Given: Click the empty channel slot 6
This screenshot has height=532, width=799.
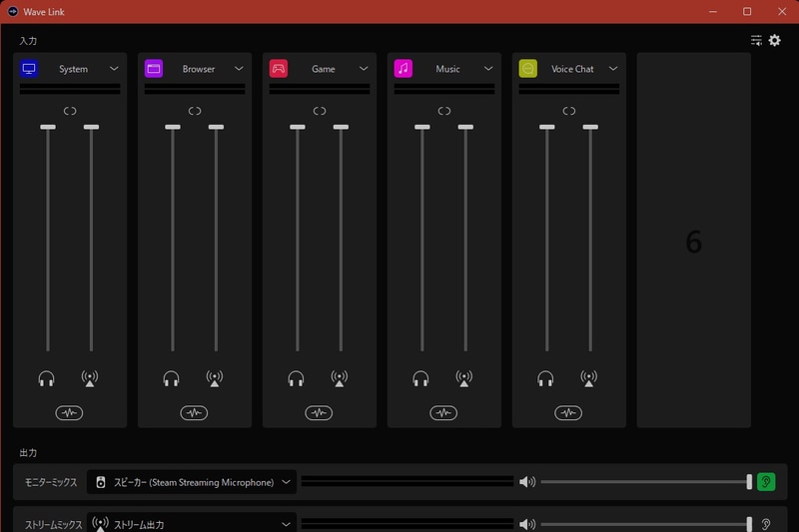Looking at the screenshot, I should point(693,241).
